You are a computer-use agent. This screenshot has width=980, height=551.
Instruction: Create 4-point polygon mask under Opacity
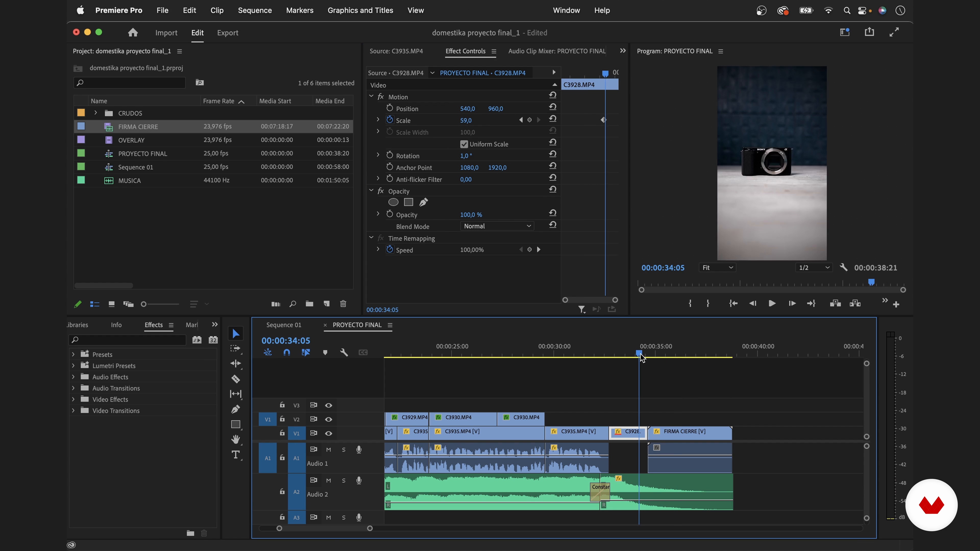[x=409, y=202]
